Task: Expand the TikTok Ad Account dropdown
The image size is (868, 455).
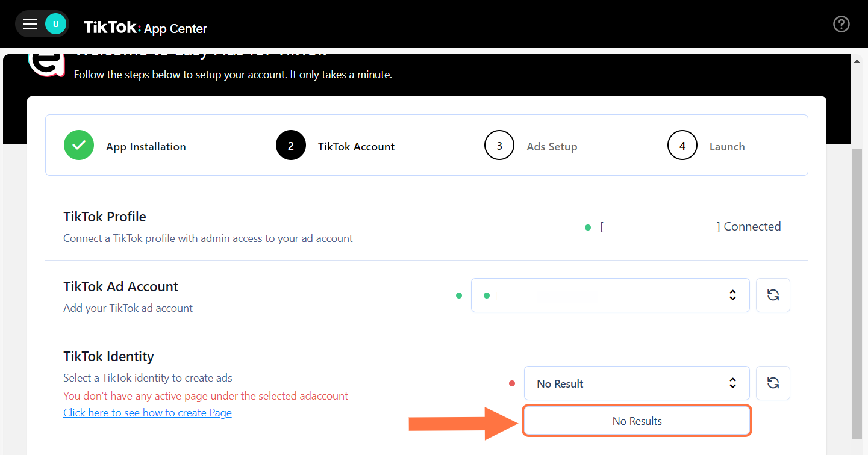Action: [610, 295]
